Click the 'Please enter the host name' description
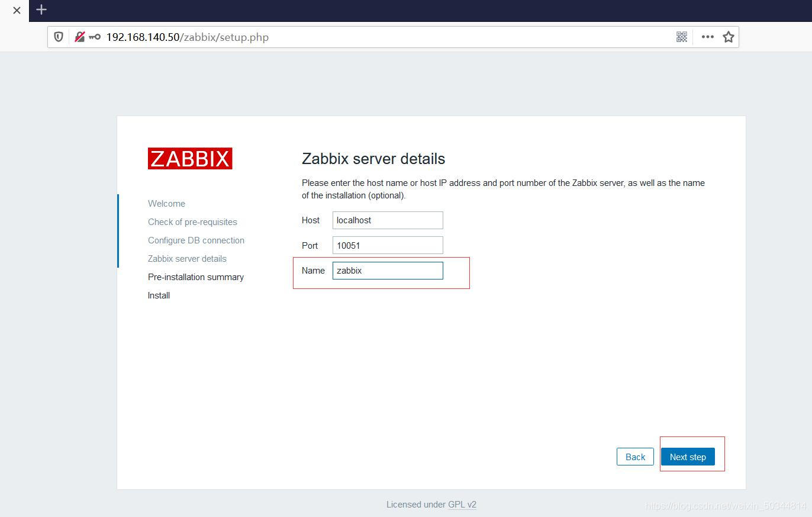Image resolution: width=812 pixels, height=517 pixels. point(503,189)
